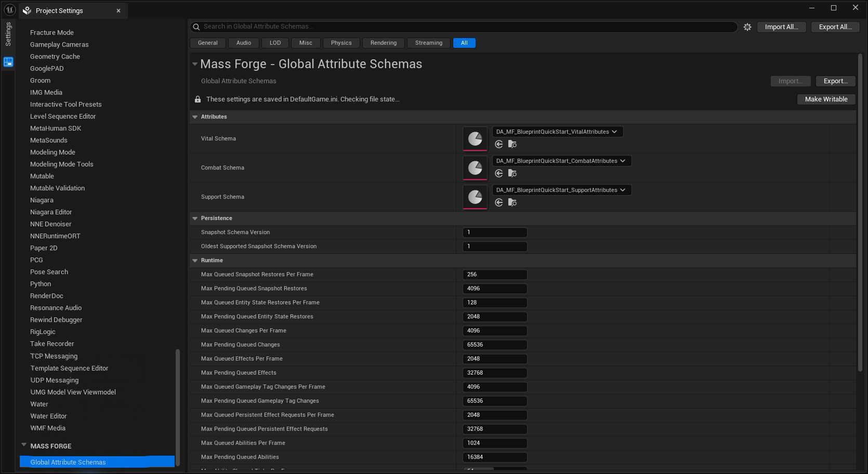
Task: Click the main settings panel scrollbar
Action: (860, 212)
